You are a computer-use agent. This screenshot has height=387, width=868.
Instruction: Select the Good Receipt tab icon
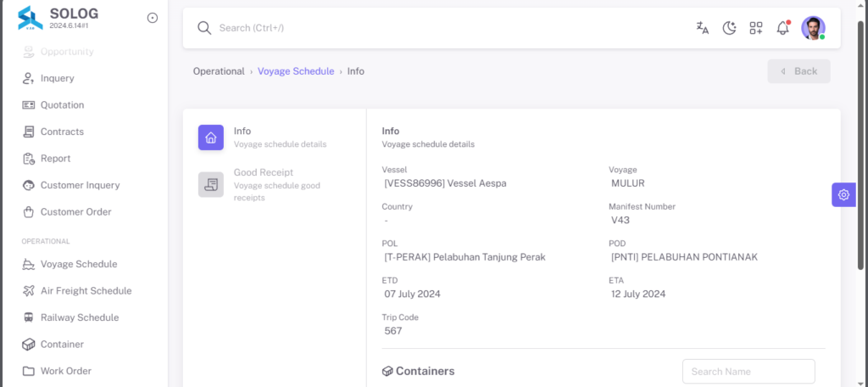[211, 185]
